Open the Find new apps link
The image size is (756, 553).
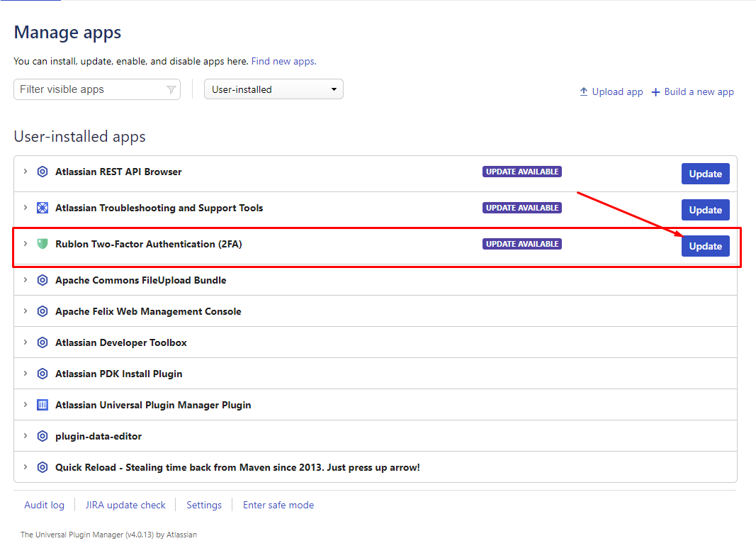[283, 62]
